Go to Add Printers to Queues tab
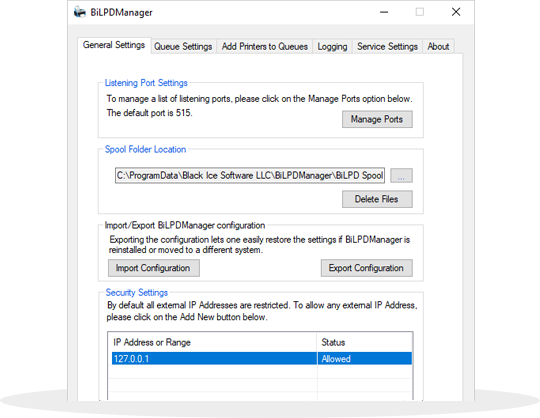The height and width of the screenshot is (418, 540). 264,46
